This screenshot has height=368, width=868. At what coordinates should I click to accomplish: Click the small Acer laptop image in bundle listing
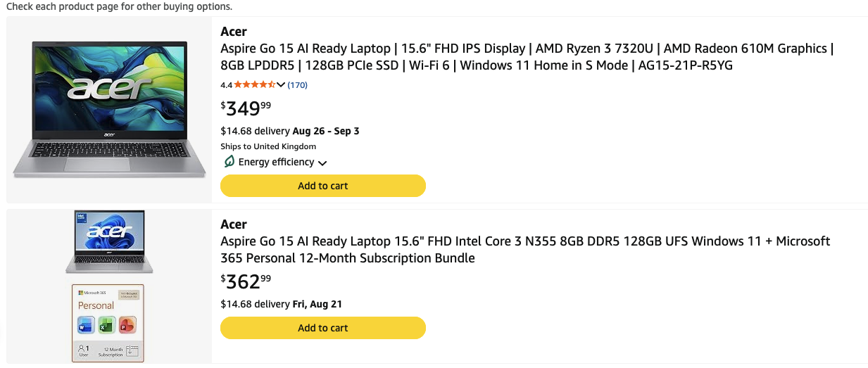click(x=109, y=242)
